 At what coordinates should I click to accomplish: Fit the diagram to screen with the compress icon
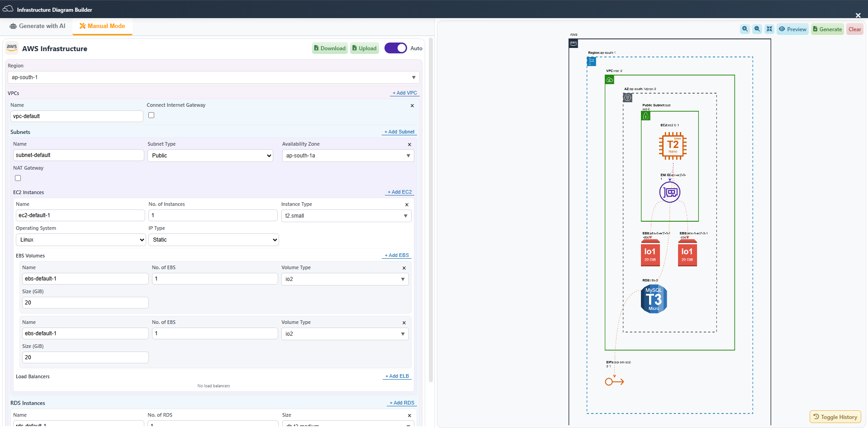[x=769, y=29]
